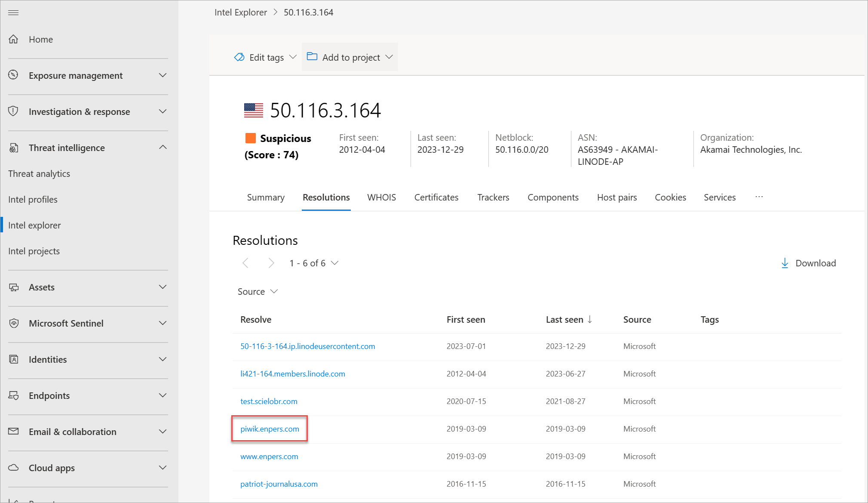Click the Exposure management icon

[x=13, y=75]
